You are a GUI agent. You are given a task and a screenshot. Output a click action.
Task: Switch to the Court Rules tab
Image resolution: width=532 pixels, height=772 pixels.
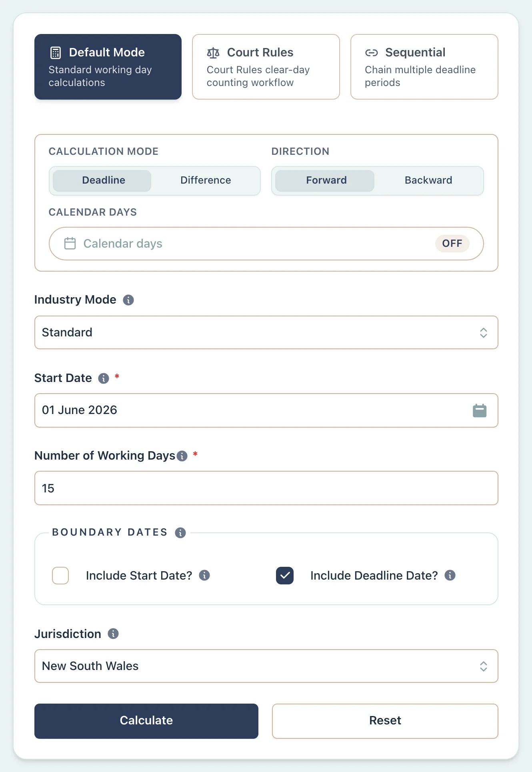[266, 67]
